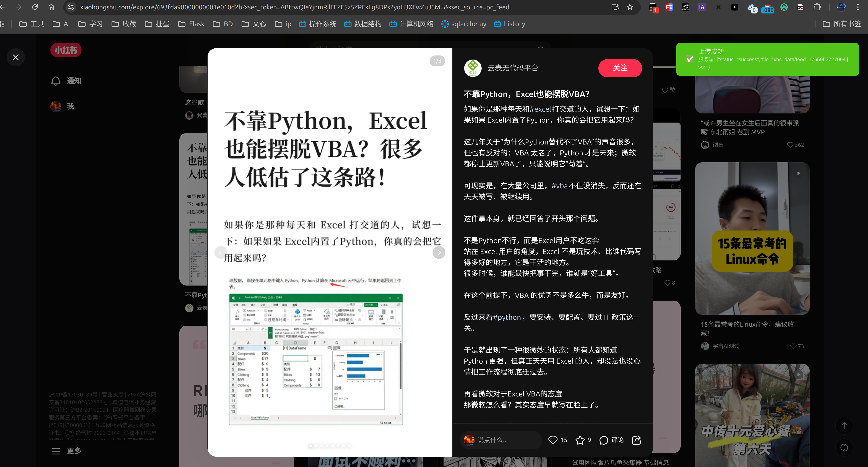Viewport: 868px width, 467px height.
Task: Click the 更多 hamburger icon
Action: point(56,451)
